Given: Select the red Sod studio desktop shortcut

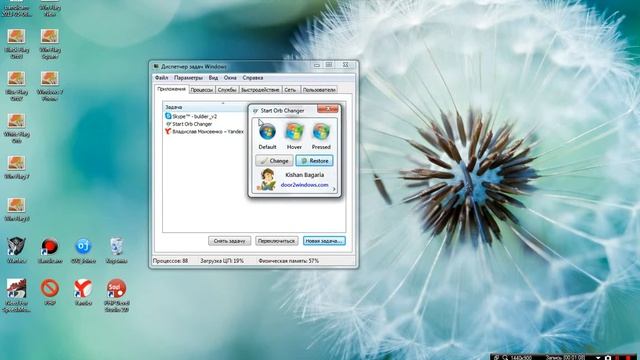Looking at the screenshot, I should [x=116, y=296].
